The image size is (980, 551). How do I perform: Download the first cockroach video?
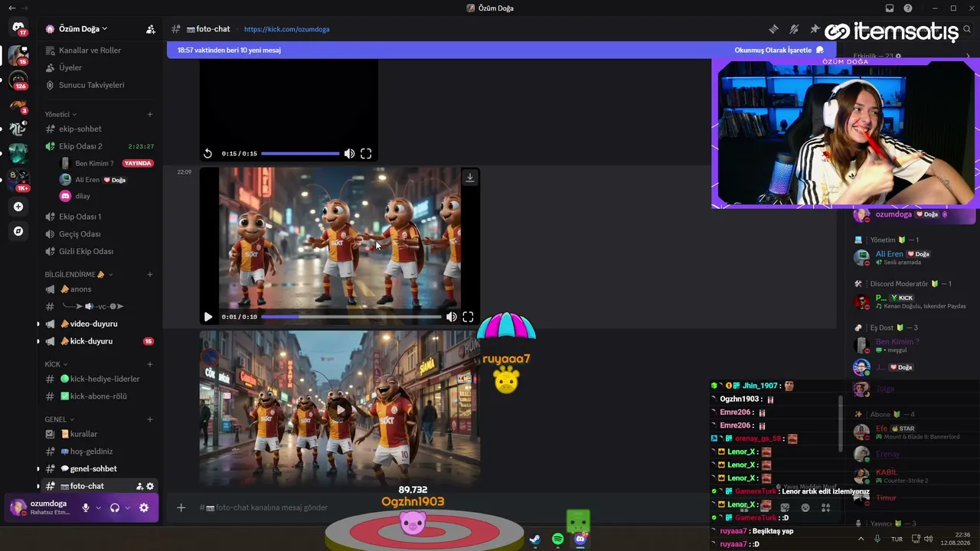point(470,178)
